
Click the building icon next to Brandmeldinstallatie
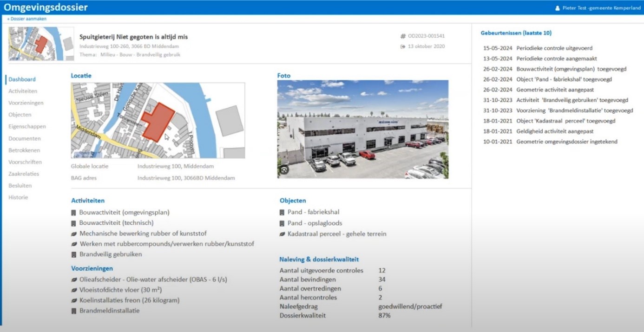(x=73, y=311)
